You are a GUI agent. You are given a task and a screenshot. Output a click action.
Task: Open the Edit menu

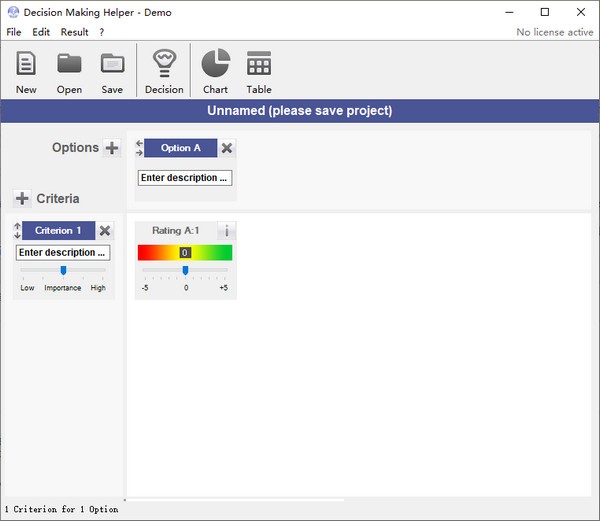pos(41,32)
